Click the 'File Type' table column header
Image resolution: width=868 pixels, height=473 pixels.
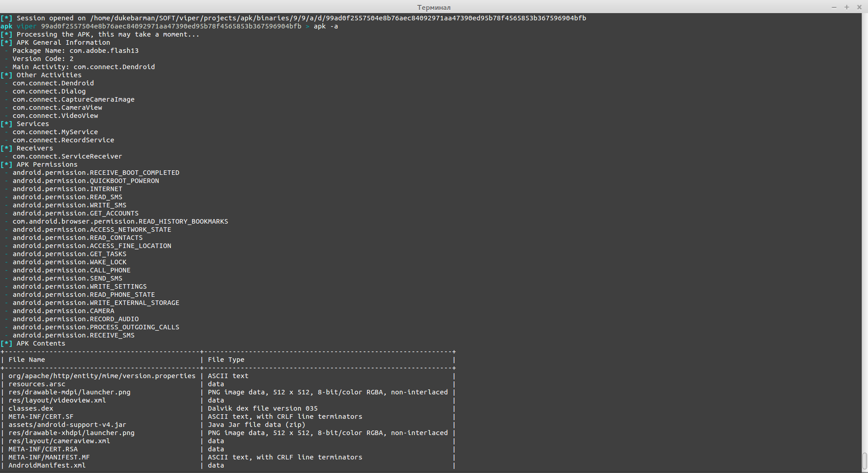pyautogui.click(x=226, y=360)
